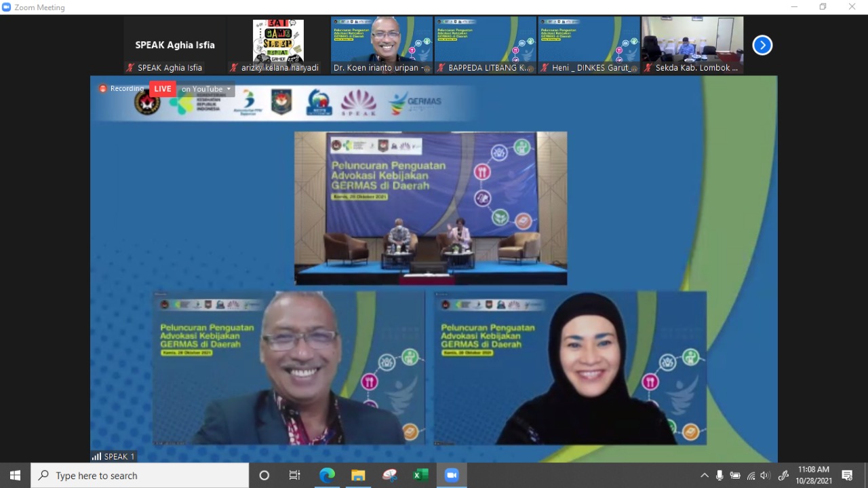Select SPEAK Aghia Isfia participant tile

[x=174, y=45]
